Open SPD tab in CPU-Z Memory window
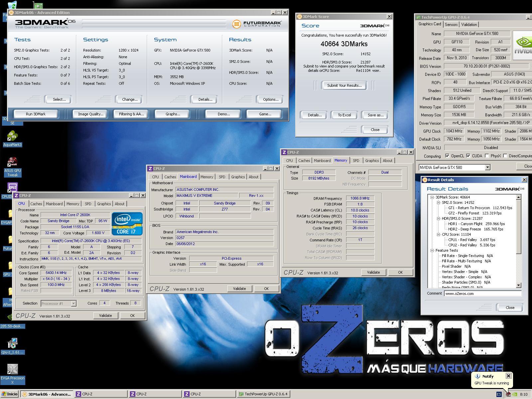The image size is (532, 399). [x=356, y=161]
